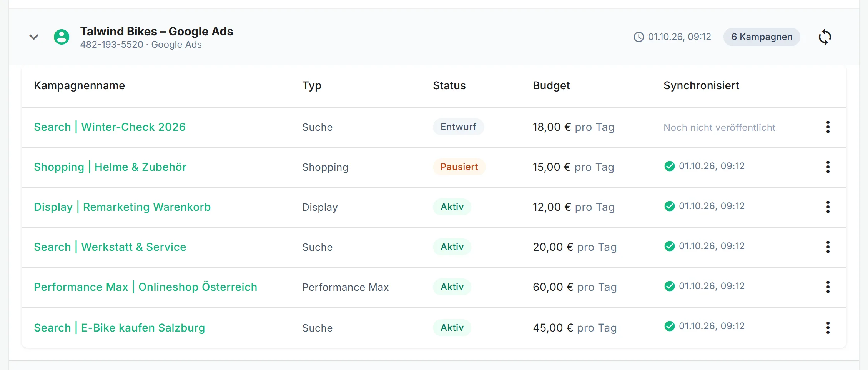Click the Kampagnenname column header
Viewport: 868px width, 370px height.
79,85
